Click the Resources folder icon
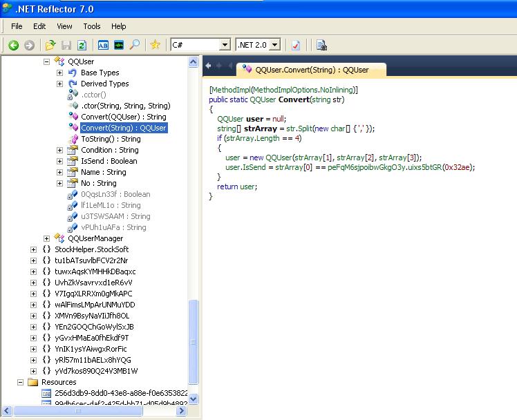The image size is (517, 420). click(33, 382)
